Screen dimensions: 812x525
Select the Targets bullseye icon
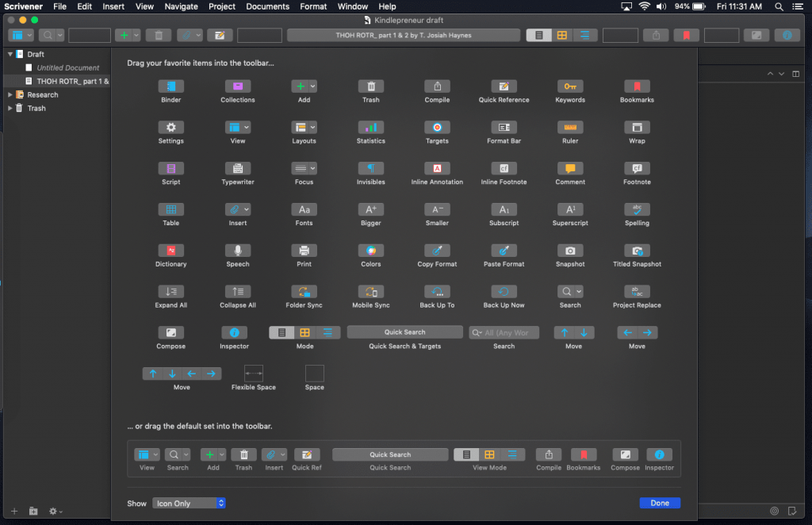coord(437,128)
